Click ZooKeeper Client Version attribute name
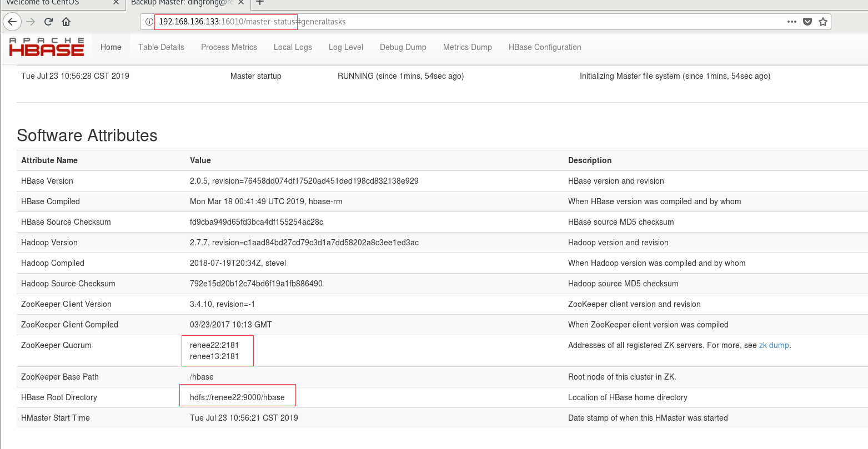The height and width of the screenshot is (449, 868). click(x=66, y=304)
